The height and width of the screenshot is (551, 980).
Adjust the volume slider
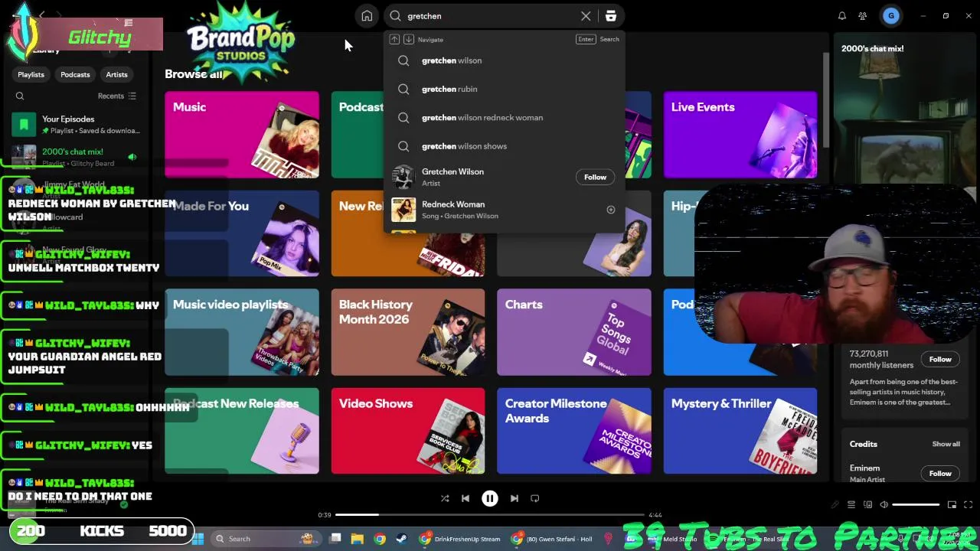click(x=916, y=505)
